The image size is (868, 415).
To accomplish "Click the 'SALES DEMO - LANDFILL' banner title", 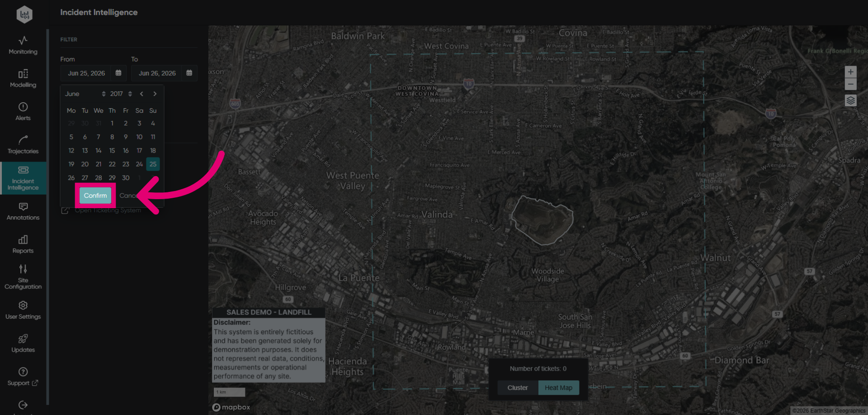I will coord(269,312).
